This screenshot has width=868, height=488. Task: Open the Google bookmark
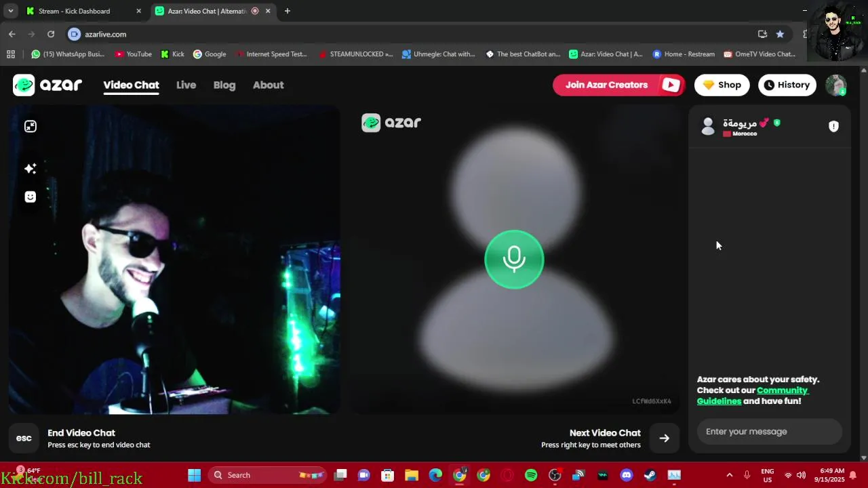click(x=210, y=54)
